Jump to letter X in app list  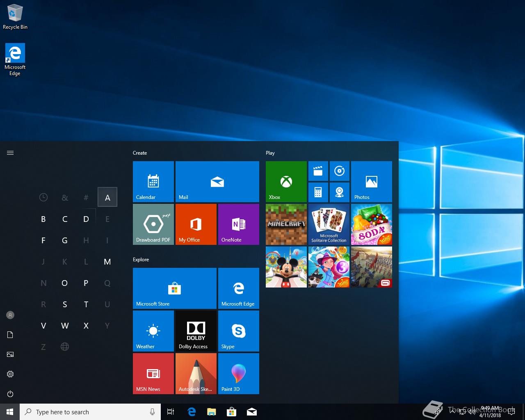[86, 326]
